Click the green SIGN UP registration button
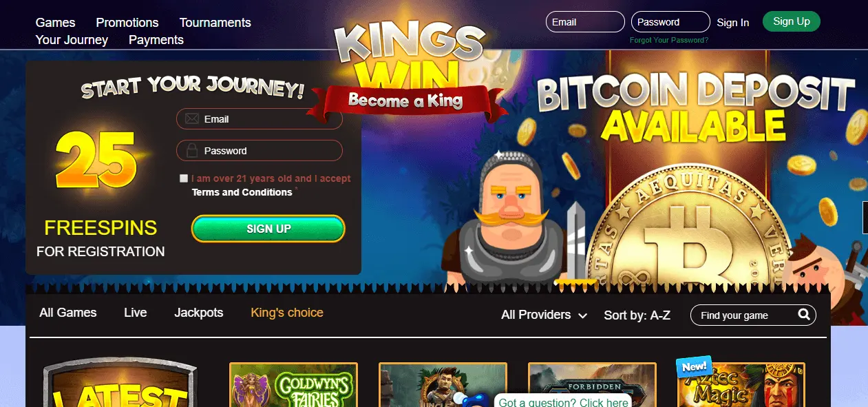Viewport: 868px width, 407px height. pyautogui.click(x=268, y=229)
